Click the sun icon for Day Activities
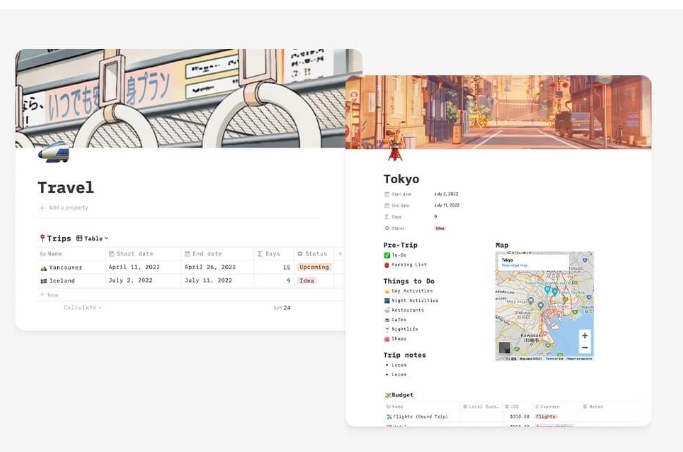Image resolution: width=683 pixels, height=452 pixels. [x=386, y=291]
